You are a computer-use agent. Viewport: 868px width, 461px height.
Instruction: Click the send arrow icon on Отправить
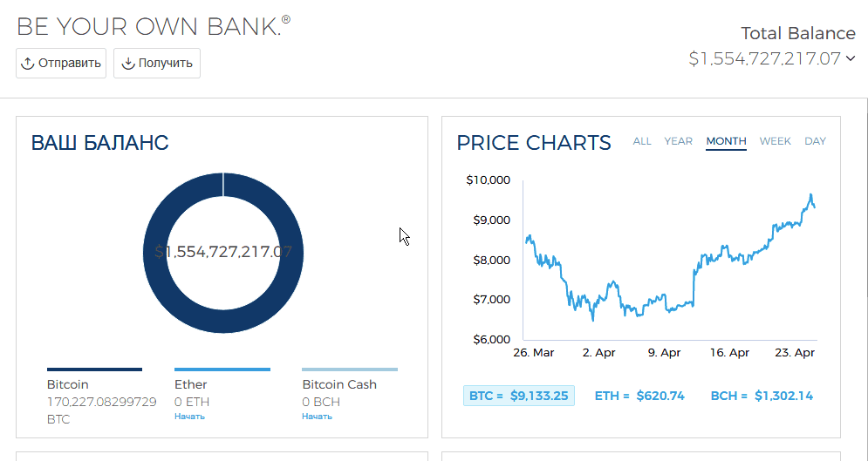[27, 64]
